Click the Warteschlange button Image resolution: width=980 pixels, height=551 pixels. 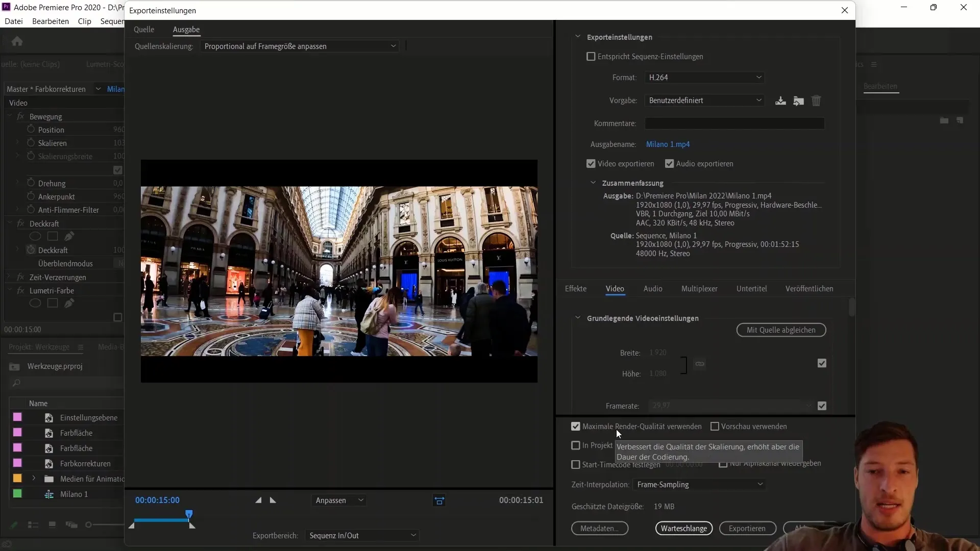(684, 529)
